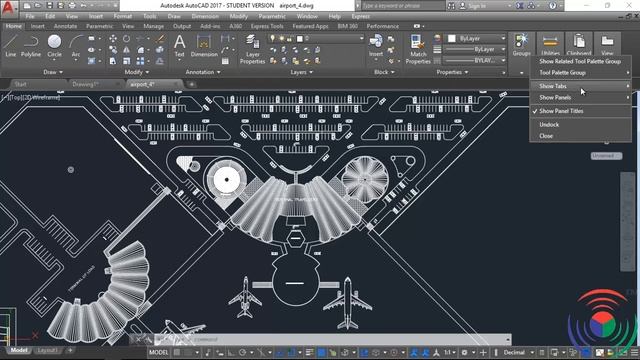
Task: Open the View panel button
Action: click(x=607, y=45)
